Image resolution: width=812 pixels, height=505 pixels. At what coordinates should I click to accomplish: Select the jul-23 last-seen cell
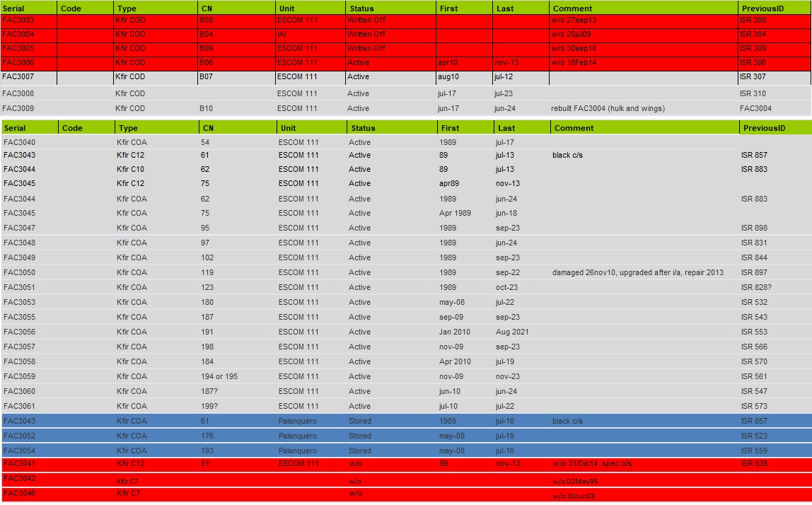click(x=504, y=94)
